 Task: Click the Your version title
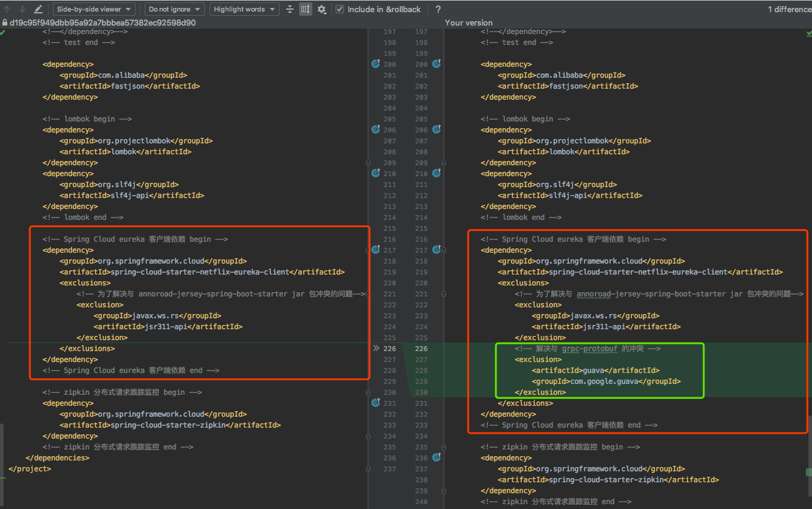tap(469, 22)
